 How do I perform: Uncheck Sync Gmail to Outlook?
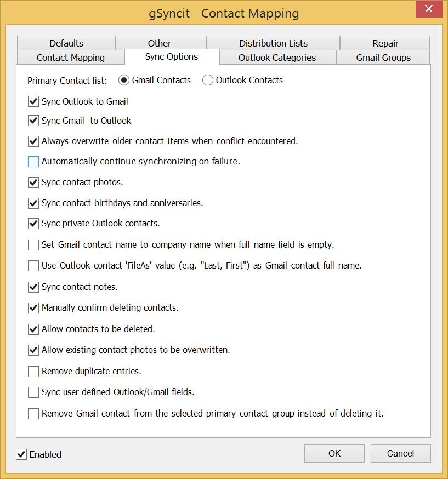tap(33, 121)
